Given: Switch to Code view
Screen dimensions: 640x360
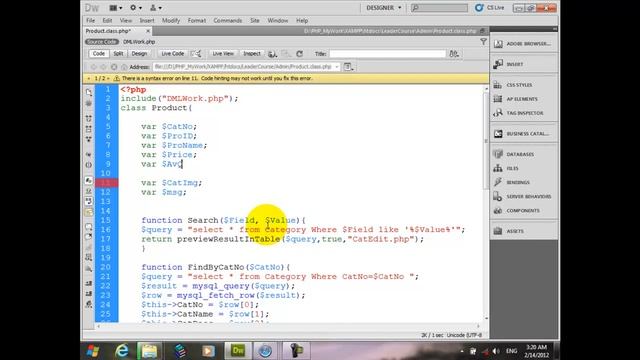Looking at the screenshot, I should click(98, 53).
